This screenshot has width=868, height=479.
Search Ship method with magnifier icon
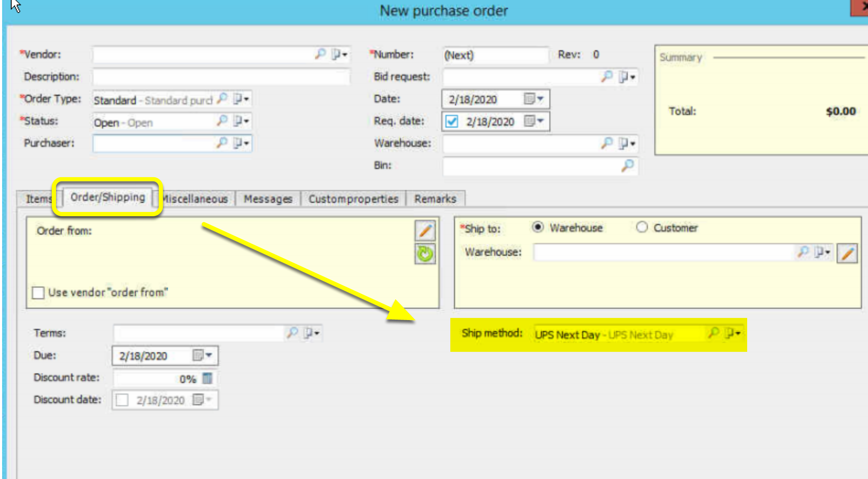(714, 333)
